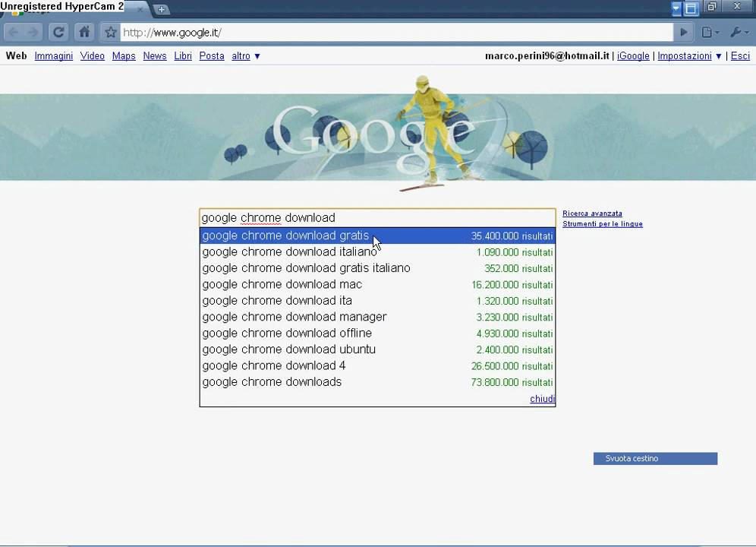This screenshot has height=547, width=756.
Task: Select suggestion google chrome download 4
Action: tap(377, 365)
